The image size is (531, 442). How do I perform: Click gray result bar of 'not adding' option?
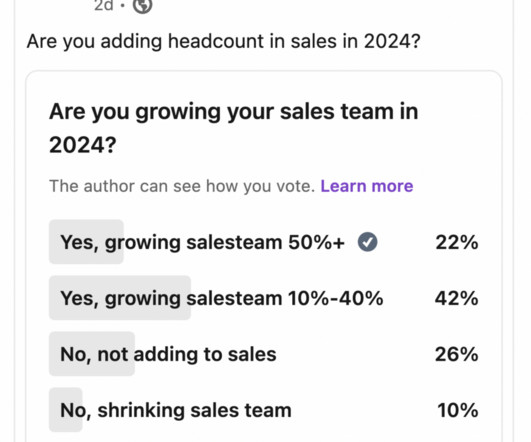(x=92, y=354)
